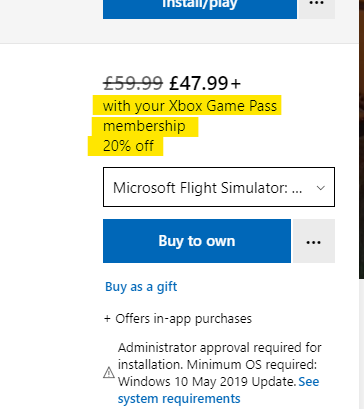Expand the edition dropdown chevron arrow
This screenshot has height=409, width=364.
[321, 188]
